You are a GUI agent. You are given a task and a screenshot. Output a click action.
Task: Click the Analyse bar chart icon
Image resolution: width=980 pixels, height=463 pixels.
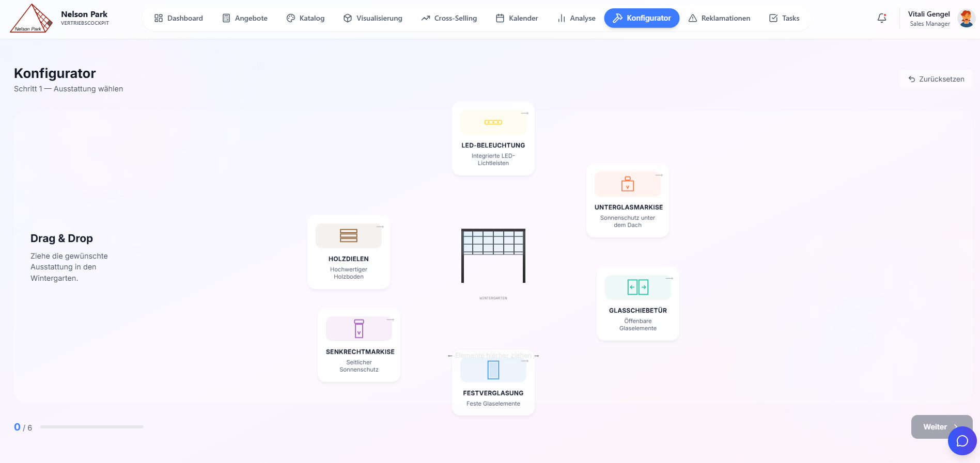pos(562,18)
